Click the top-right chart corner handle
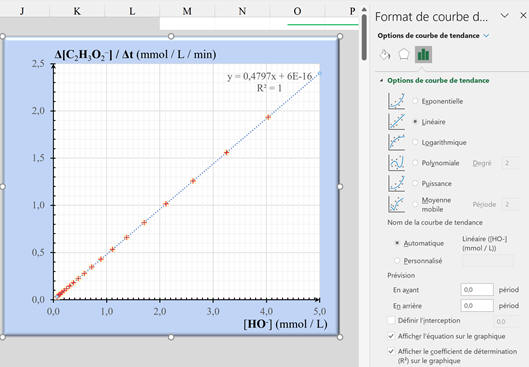The height and width of the screenshot is (367, 529). pos(340,36)
